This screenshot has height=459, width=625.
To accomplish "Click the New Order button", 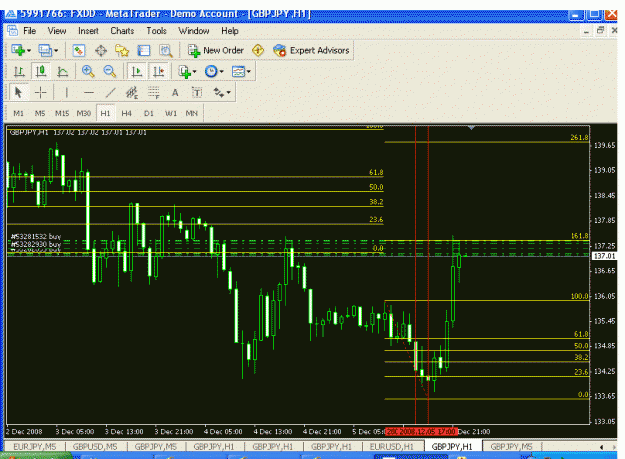I will (x=216, y=51).
